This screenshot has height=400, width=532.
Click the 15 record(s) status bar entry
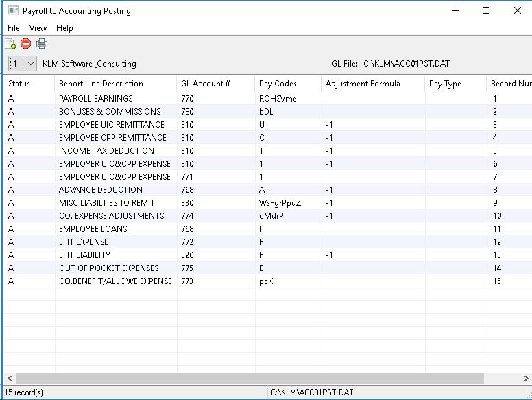click(24, 392)
